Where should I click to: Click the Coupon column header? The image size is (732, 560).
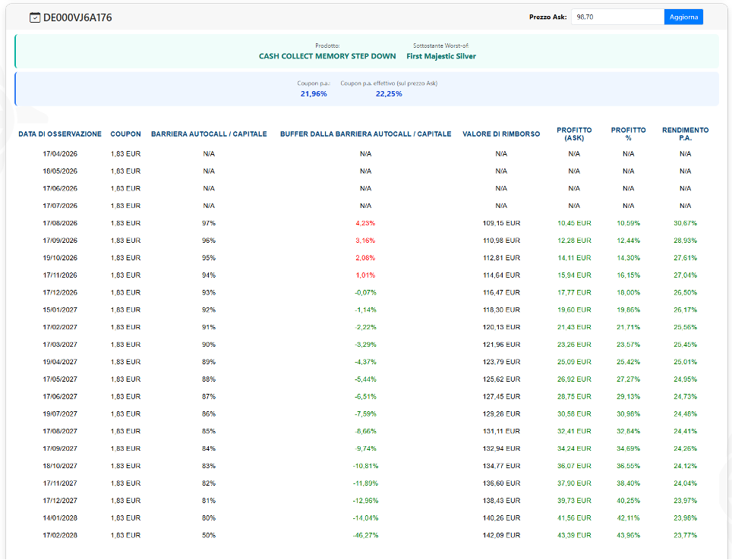(x=125, y=134)
